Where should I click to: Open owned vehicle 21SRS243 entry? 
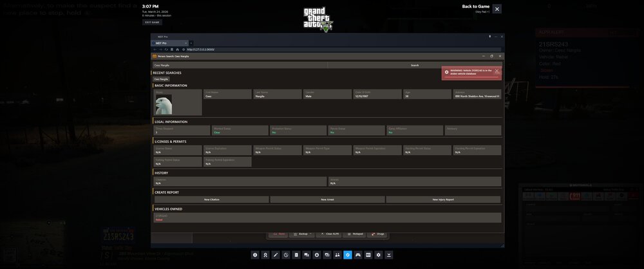click(x=328, y=218)
